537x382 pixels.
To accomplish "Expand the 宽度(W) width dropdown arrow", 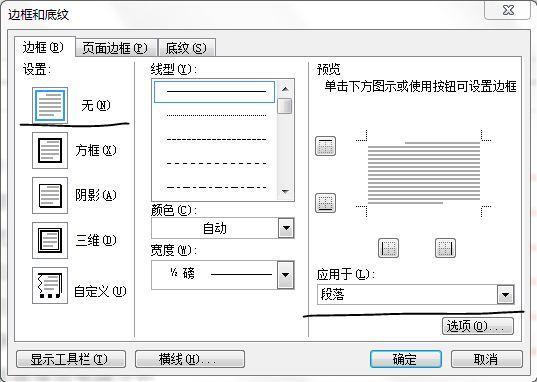I will [x=285, y=275].
